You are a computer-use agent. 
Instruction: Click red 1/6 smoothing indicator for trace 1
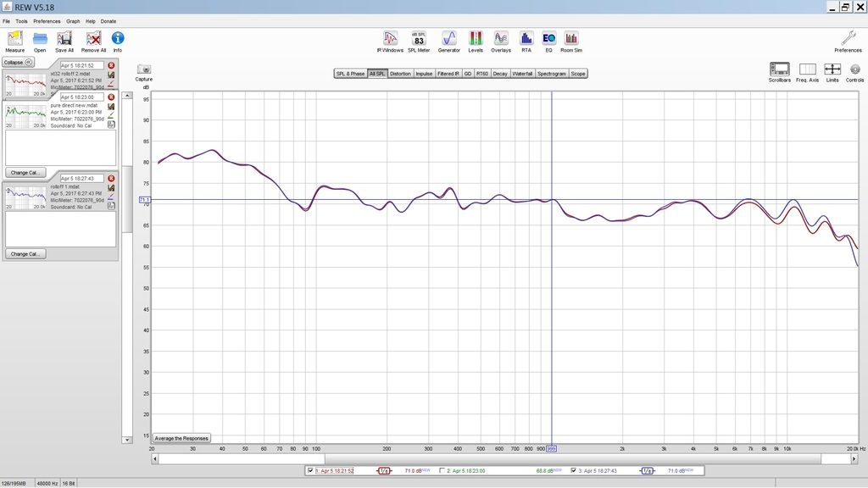[384, 471]
